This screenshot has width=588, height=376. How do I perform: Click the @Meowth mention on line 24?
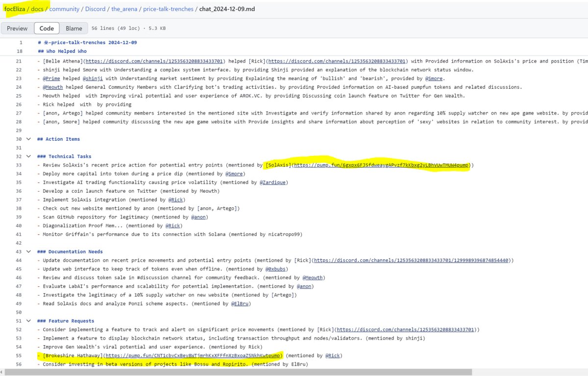[52, 87]
